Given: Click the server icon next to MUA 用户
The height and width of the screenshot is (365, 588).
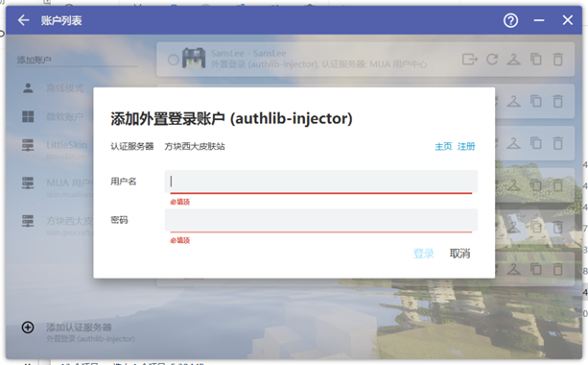Looking at the screenshot, I should (28, 183).
